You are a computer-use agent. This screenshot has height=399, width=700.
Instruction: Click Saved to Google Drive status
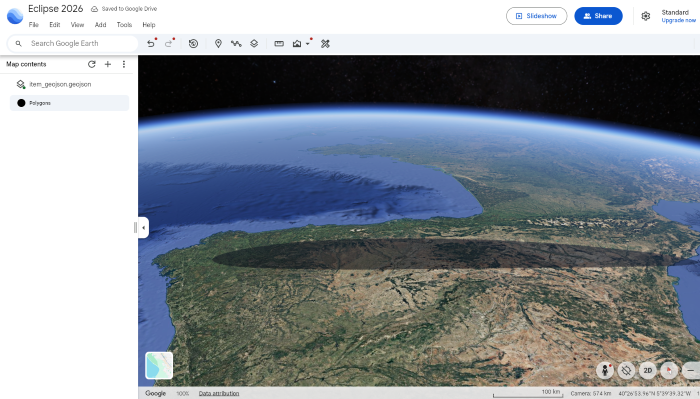pos(129,9)
